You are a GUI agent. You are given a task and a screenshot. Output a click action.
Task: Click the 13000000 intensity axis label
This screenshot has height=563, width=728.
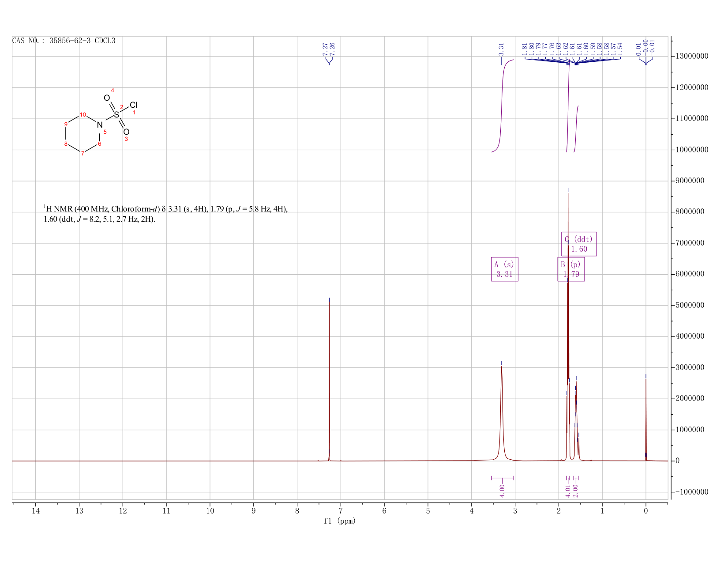tap(690, 57)
